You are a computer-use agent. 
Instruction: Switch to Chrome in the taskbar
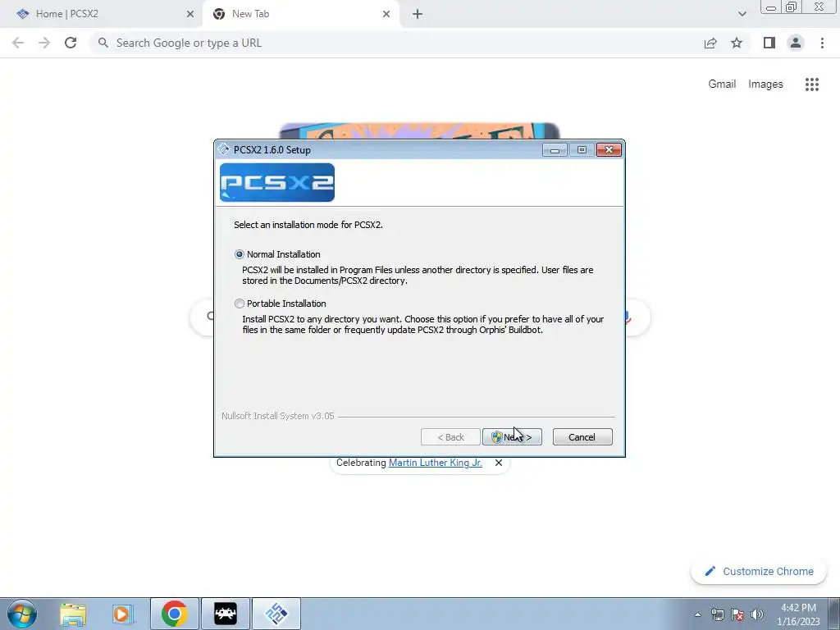point(175,614)
